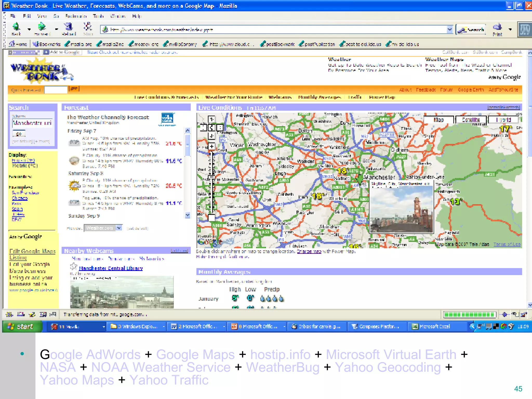Expand the 3 Windows Explorer taskbar group
Image resolution: width=532 pixels, height=399 pixels.
click(x=137, y=327)
